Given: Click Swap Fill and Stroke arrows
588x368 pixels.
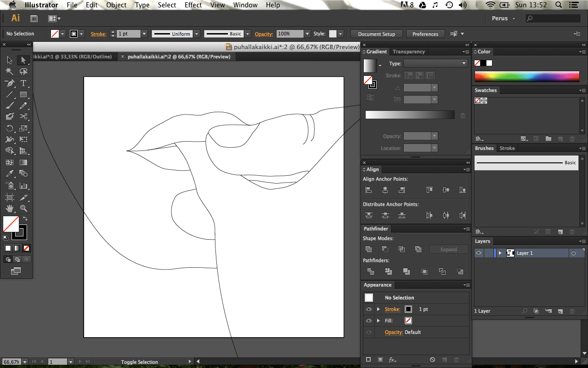Looking at the screenshot, I should point(26,218).
